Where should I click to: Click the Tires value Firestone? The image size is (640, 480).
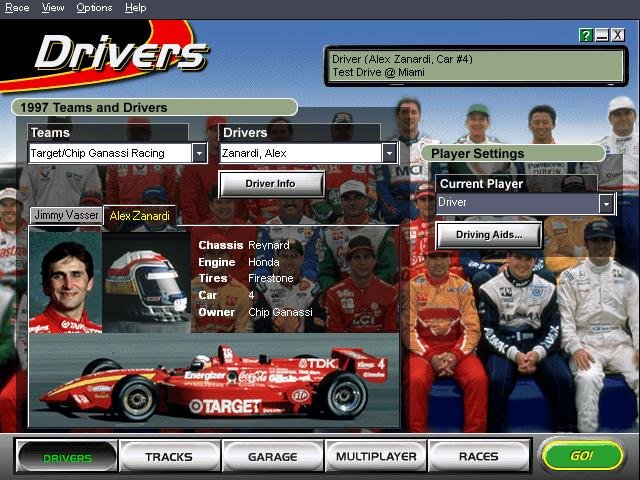point(271,278)
